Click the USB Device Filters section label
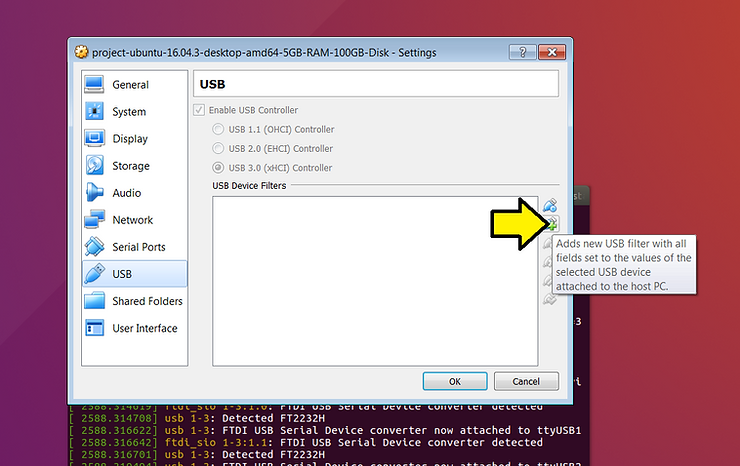The width and height of the screenshot is (740, 466). pos(249,186)
